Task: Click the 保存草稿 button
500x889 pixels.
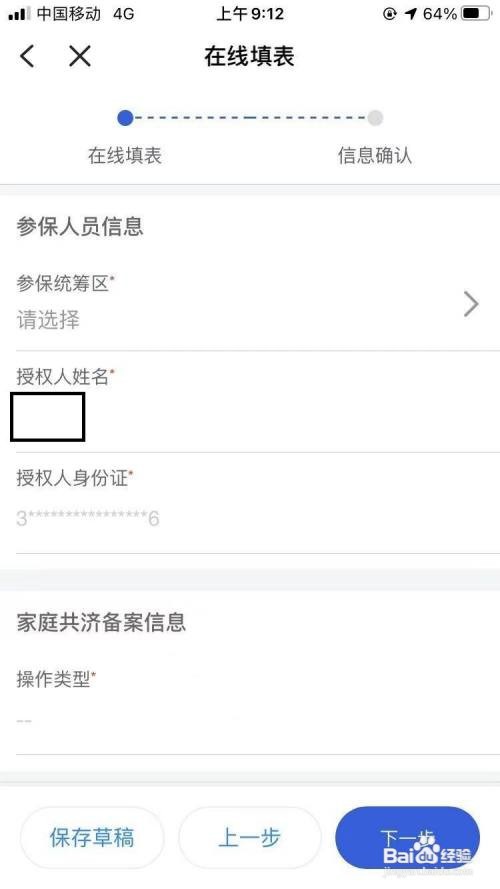Action: 92,838
